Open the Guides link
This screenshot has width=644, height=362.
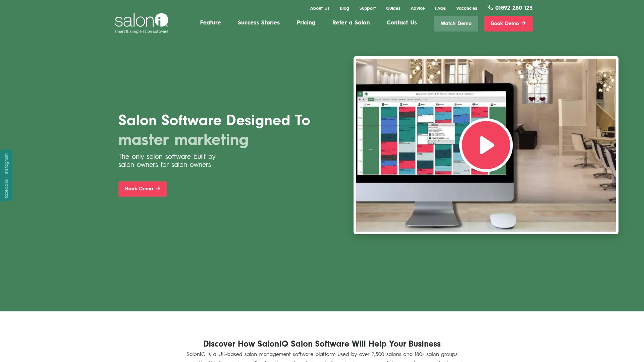click(393, 8)
